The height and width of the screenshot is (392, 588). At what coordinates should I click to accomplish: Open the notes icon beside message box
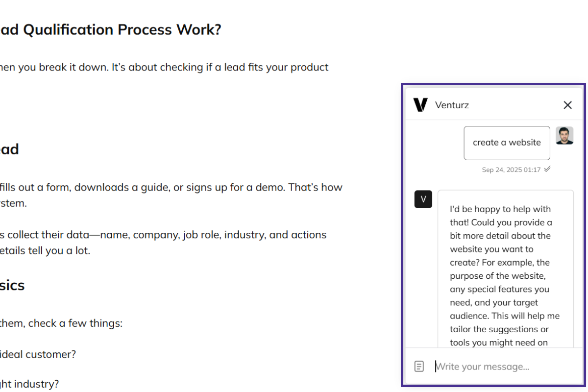point(419,366)
